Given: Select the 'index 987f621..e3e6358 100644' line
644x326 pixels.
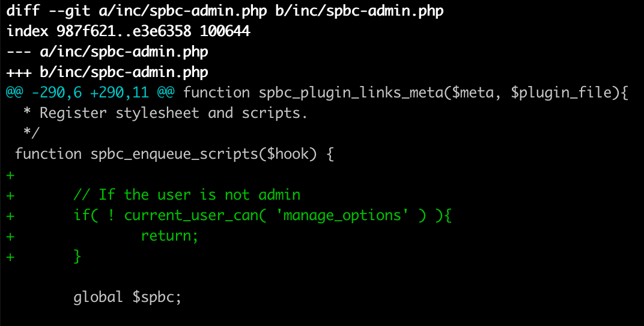Looking at the screenshot, I should click(x=129, y=31).
